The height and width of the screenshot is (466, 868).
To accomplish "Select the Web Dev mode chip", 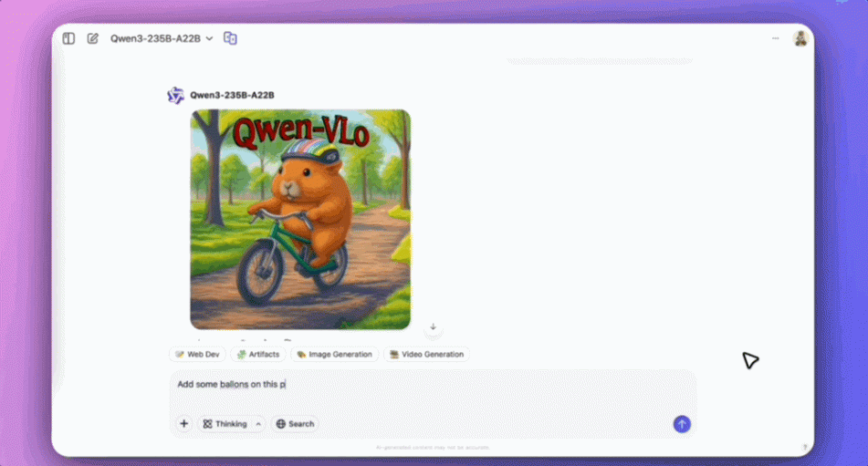I will point(197,354).
